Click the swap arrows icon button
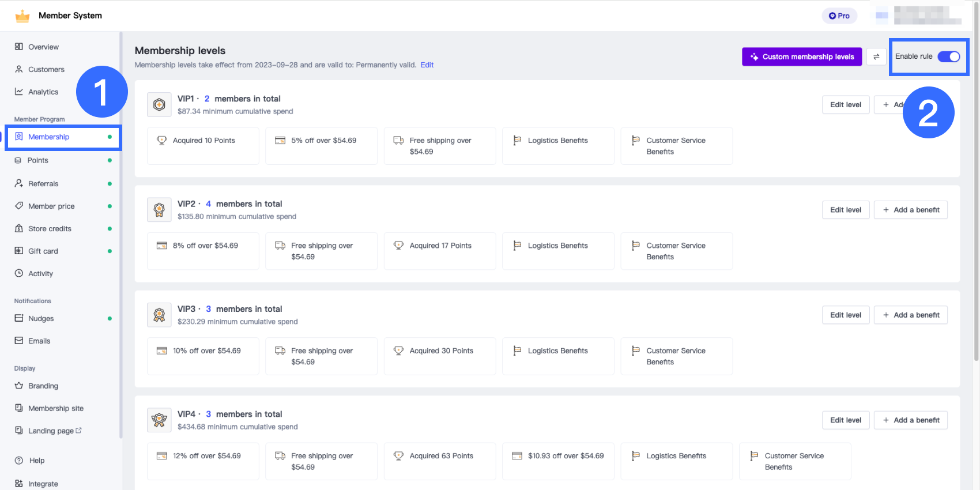Viewport: 980px width, 490px height. 876,56
